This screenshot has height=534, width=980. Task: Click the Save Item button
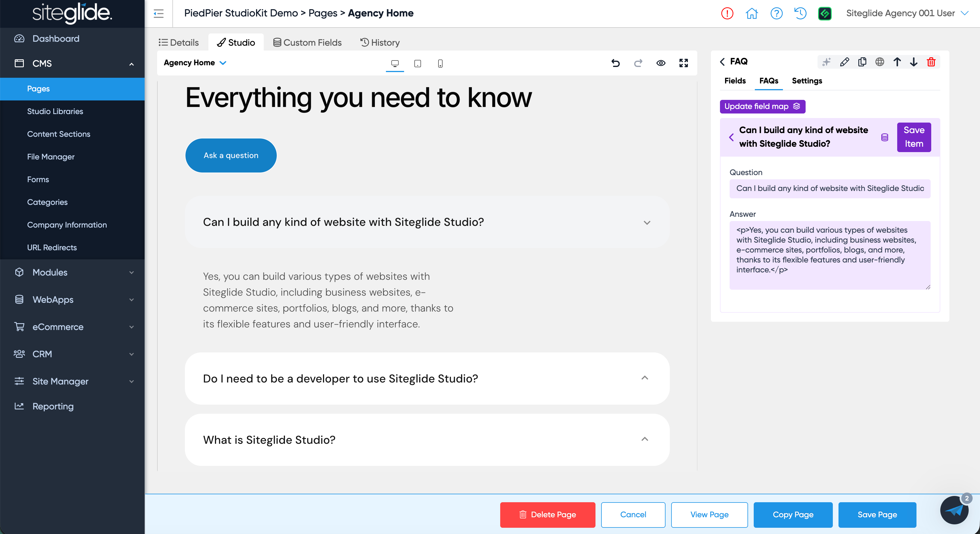tap(914, 137)
